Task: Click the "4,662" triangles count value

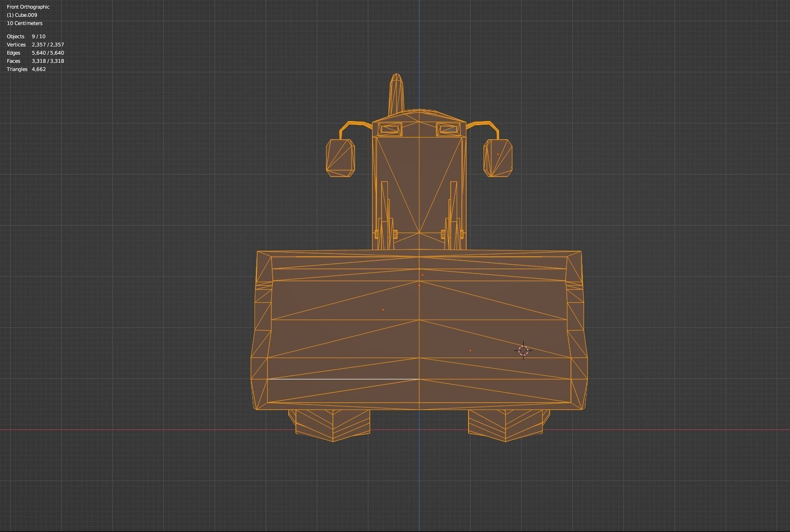Action: pyautogui.click(x=39, y=69)
